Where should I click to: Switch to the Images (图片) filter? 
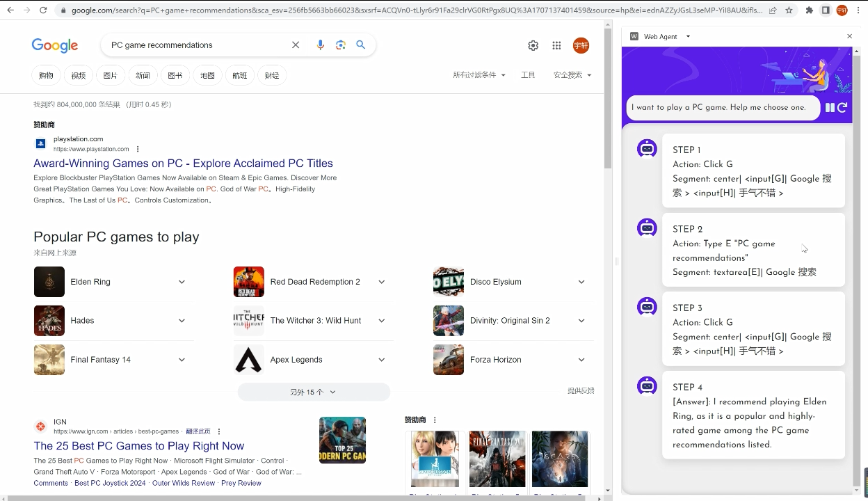coord(111,75)
